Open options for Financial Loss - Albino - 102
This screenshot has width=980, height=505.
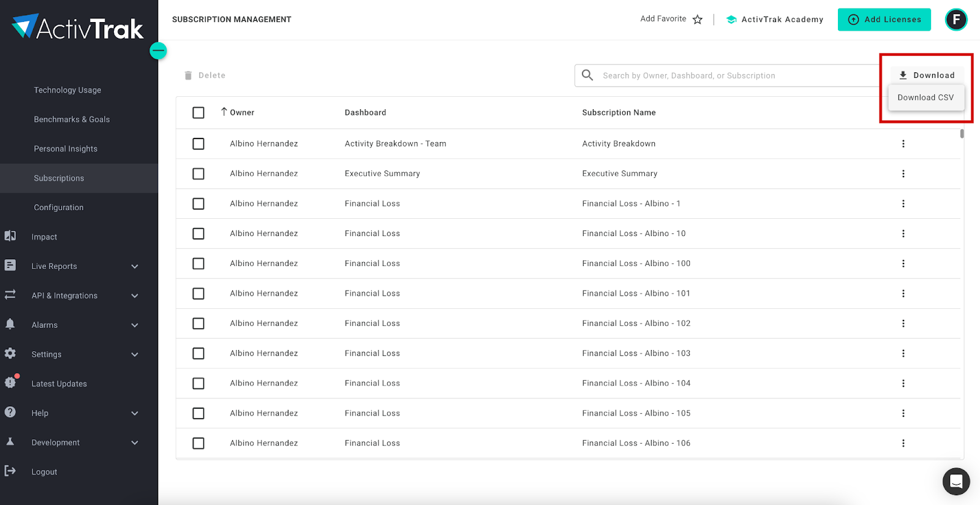[x=903, y=324]
